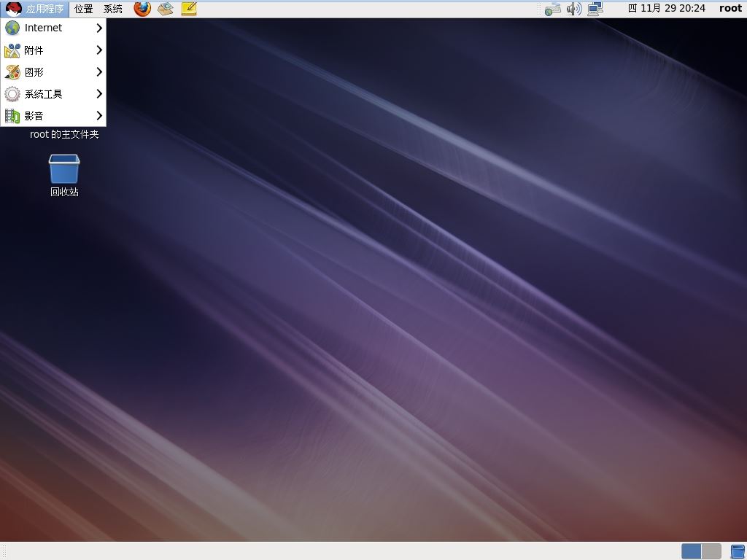Open the 附件 accessories submenu
This screenshot has height=560, width=747.
(53, 50)
